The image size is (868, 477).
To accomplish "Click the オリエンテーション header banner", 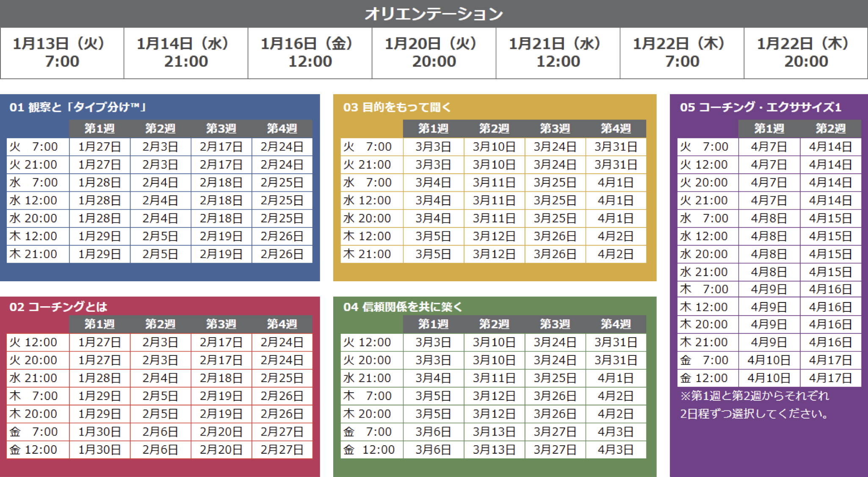I will [x=434, y=14].
